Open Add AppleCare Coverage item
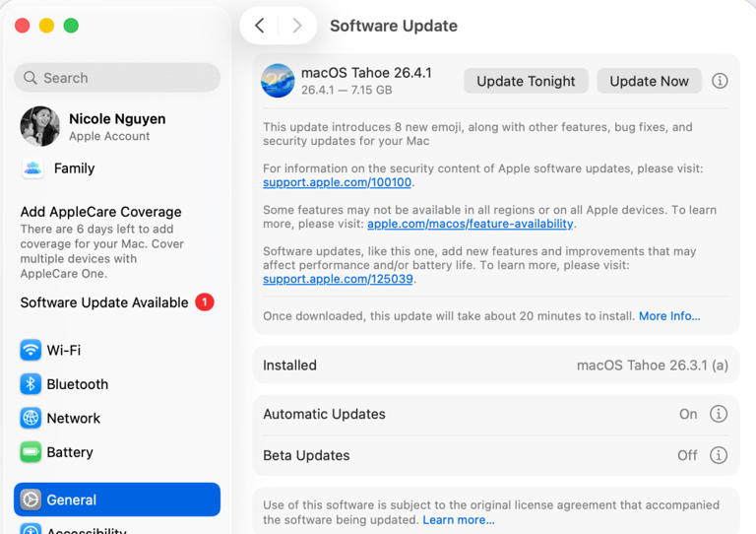The width and height of the screenshot is (756, 534). click(117, 242)
